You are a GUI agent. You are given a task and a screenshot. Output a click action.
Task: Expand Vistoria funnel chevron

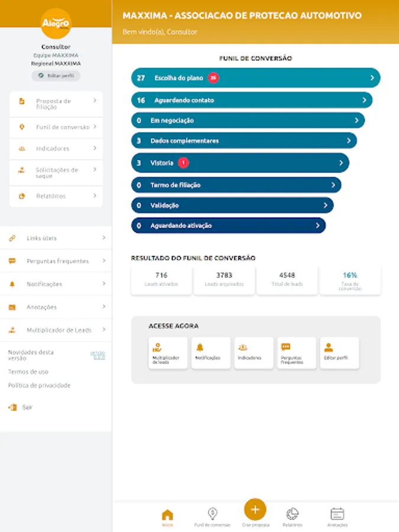341,163
